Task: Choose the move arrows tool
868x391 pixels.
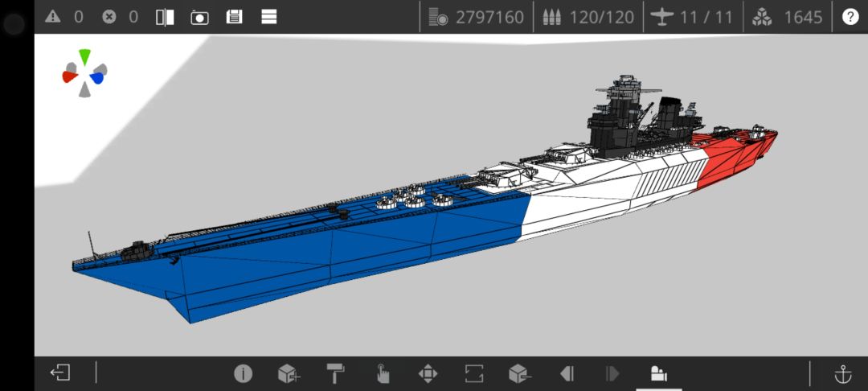Action: pos(428,374)
